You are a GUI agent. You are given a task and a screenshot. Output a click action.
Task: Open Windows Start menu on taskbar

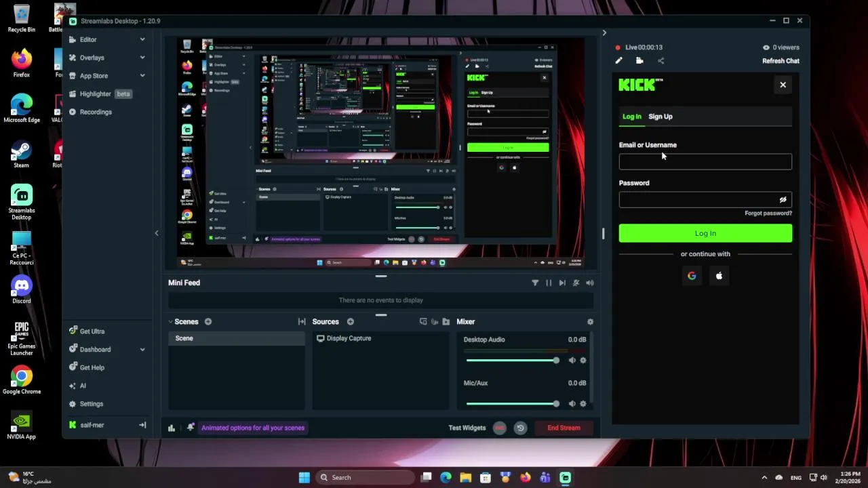click(x=304, y=477)
